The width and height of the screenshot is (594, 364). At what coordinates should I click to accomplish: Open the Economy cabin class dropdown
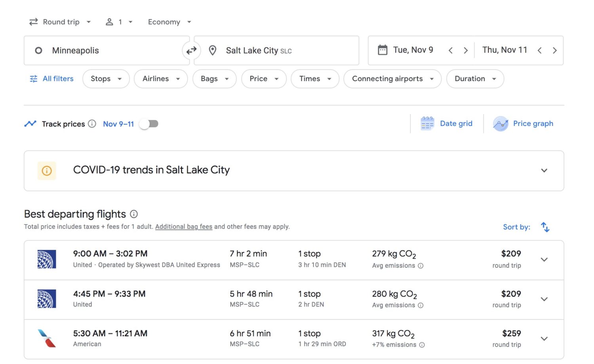pos(169,22)
